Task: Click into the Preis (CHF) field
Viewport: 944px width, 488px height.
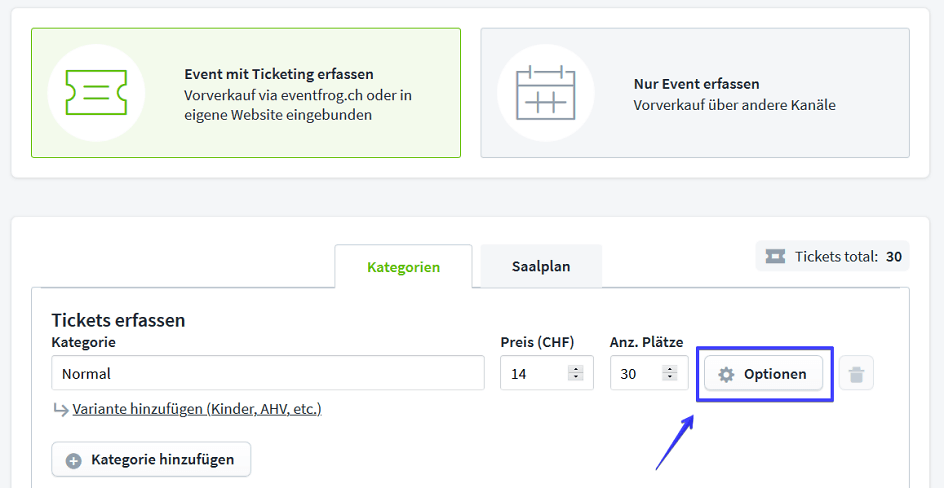Action: (x=535, y=374)
